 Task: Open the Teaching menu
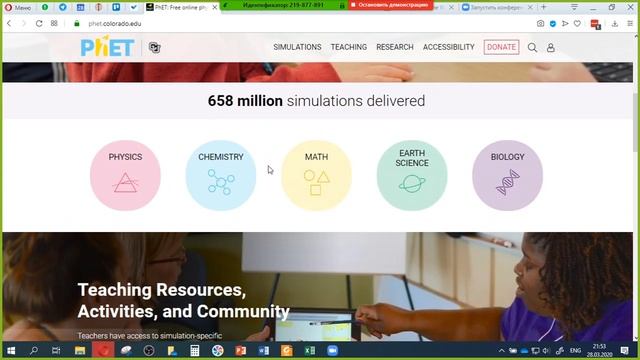349,47
